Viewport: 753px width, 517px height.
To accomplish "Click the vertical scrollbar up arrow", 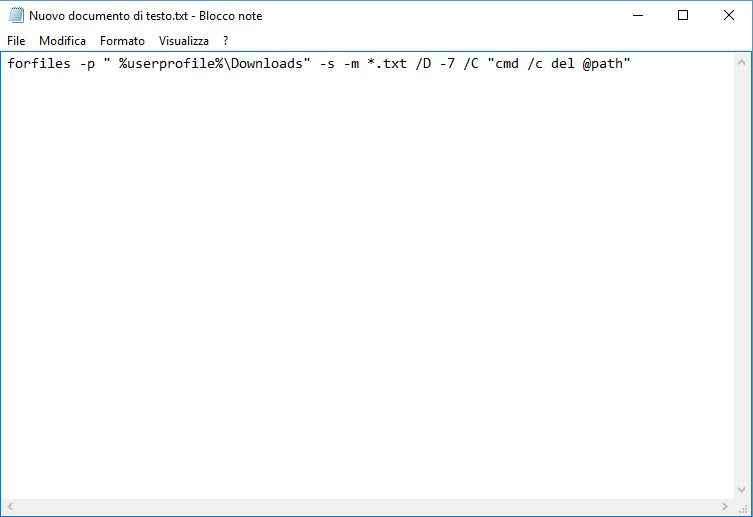I will (x=741, y=62).
